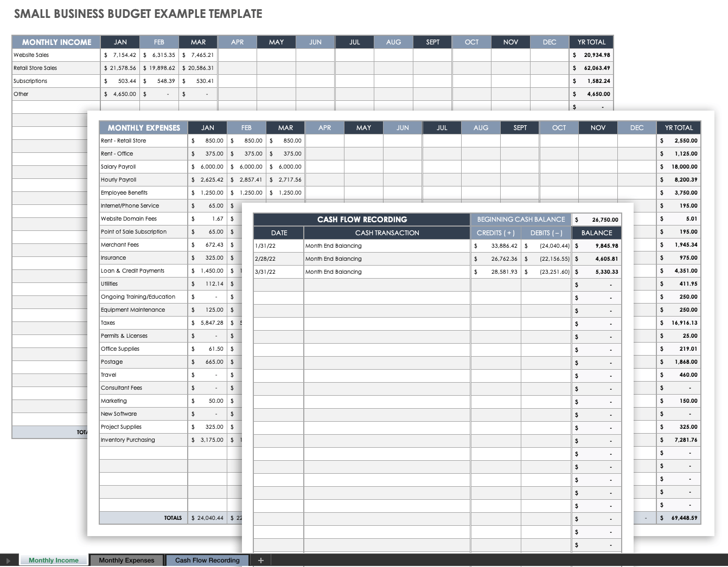Image resolution: width=728 pixels, height=567 pixels.
Task: Click the Postage YR TOTAL 1,868.00
Action: point(679,362)
